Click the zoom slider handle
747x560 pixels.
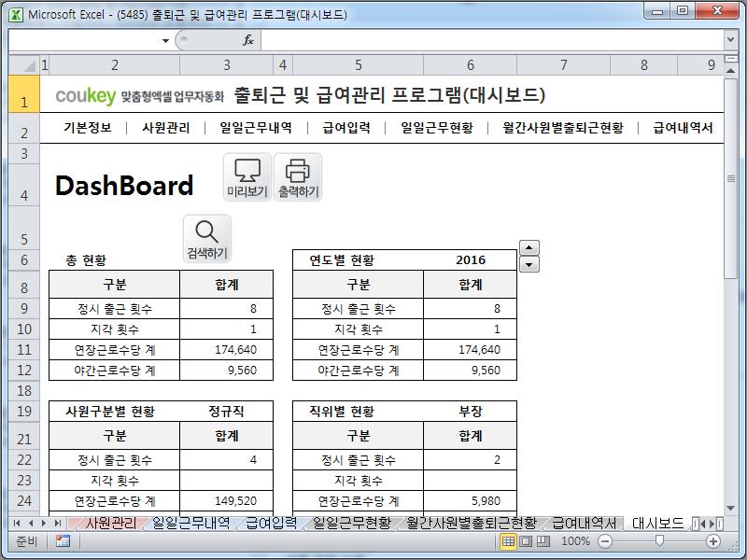pos(659,540)
